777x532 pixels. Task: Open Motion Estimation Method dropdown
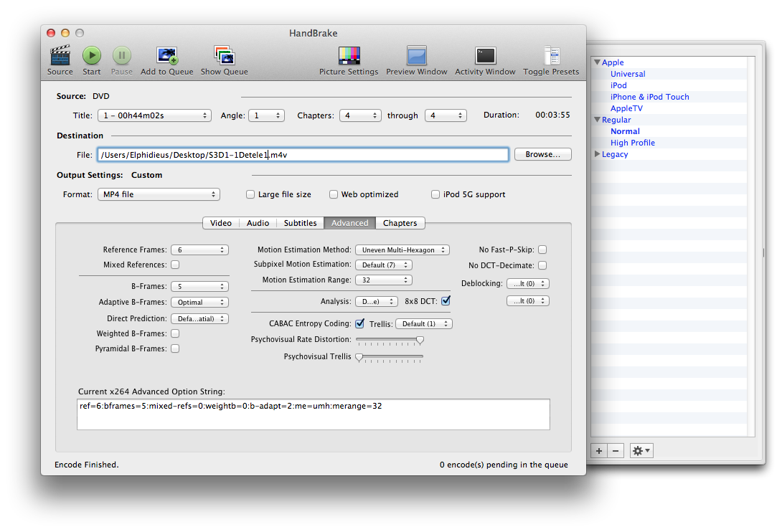402,250
